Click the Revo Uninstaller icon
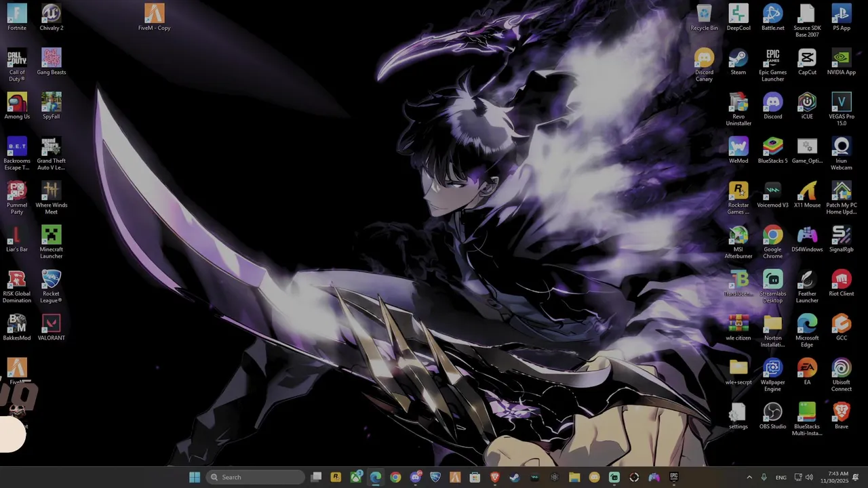This screenshot has width=868, height=488. [738, 109]
